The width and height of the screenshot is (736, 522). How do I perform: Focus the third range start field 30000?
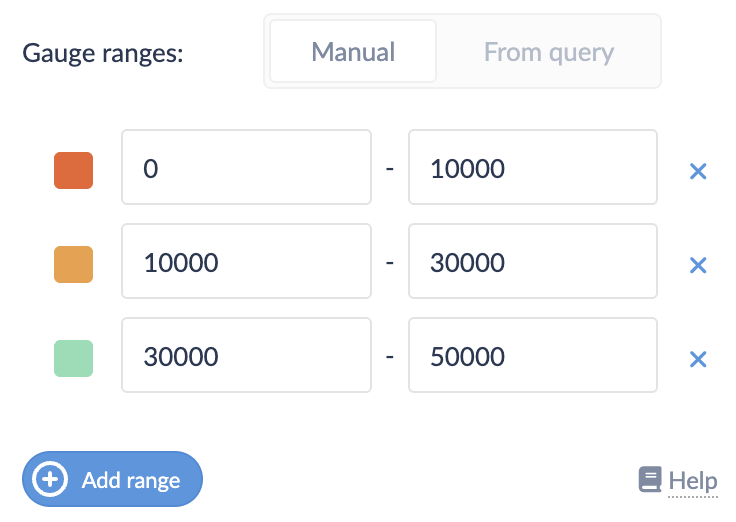tap(246, 355)
